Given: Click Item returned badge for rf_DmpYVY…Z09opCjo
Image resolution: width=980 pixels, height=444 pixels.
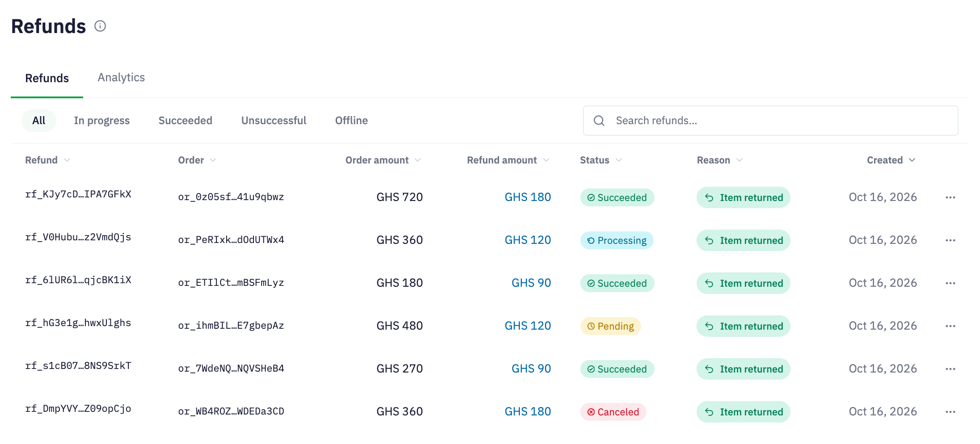Looking at the screenshot, I should click(743, 412).
